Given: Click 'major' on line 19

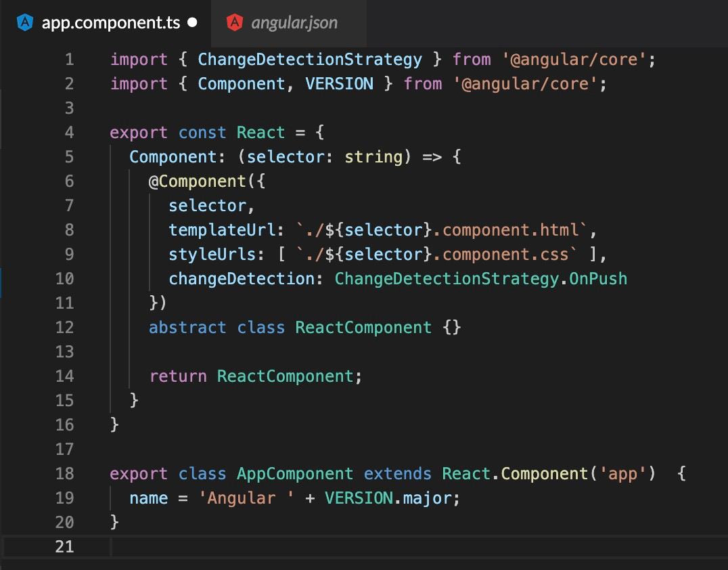Looking at the screenshot, I should click(427, 498).
